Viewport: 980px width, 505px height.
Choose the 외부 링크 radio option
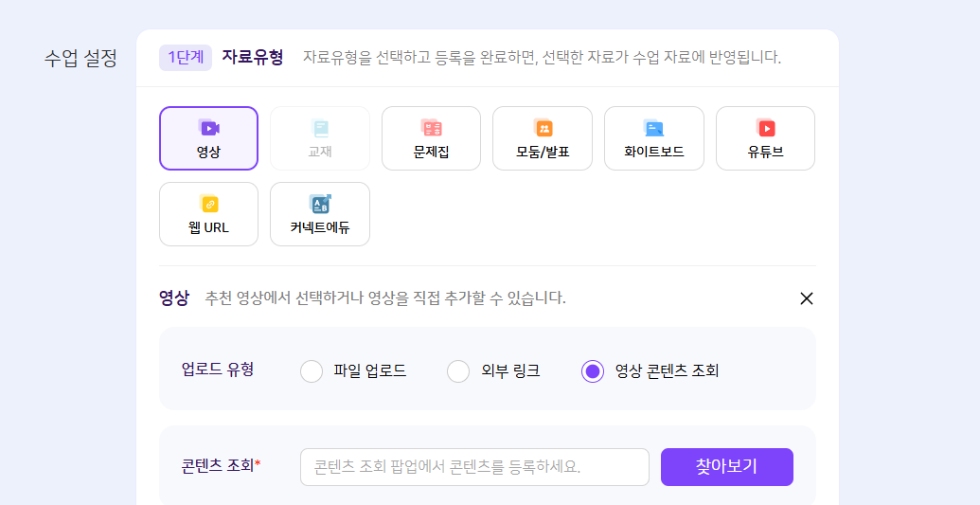click(458, 371)
